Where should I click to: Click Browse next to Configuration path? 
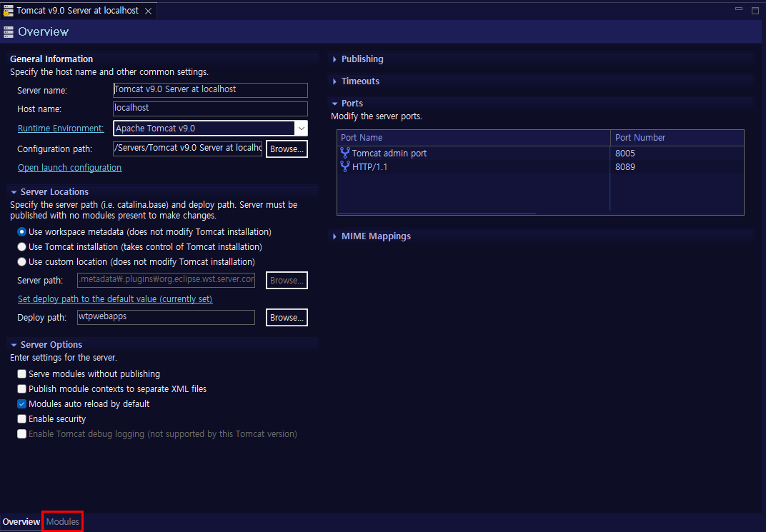click(287, 149)
